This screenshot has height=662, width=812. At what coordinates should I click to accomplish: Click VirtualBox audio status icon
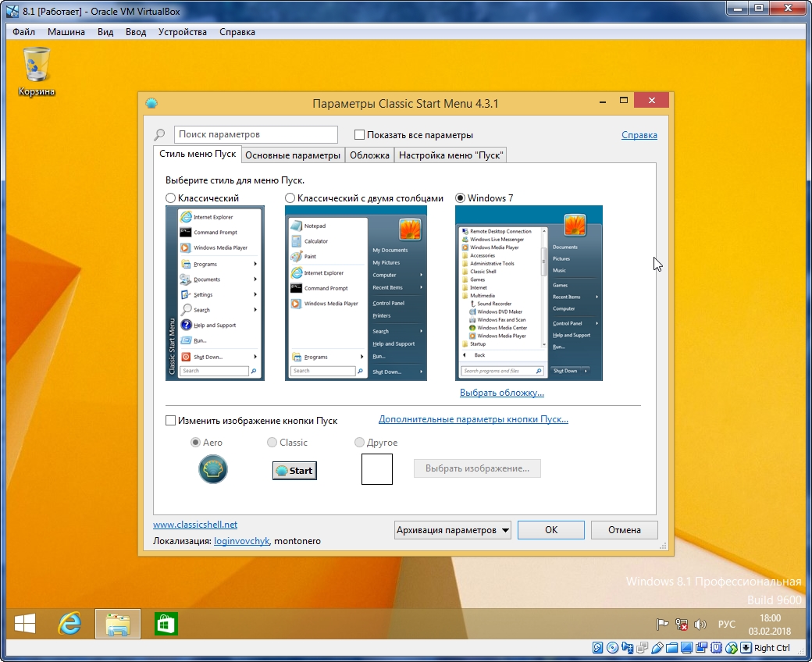627,647
